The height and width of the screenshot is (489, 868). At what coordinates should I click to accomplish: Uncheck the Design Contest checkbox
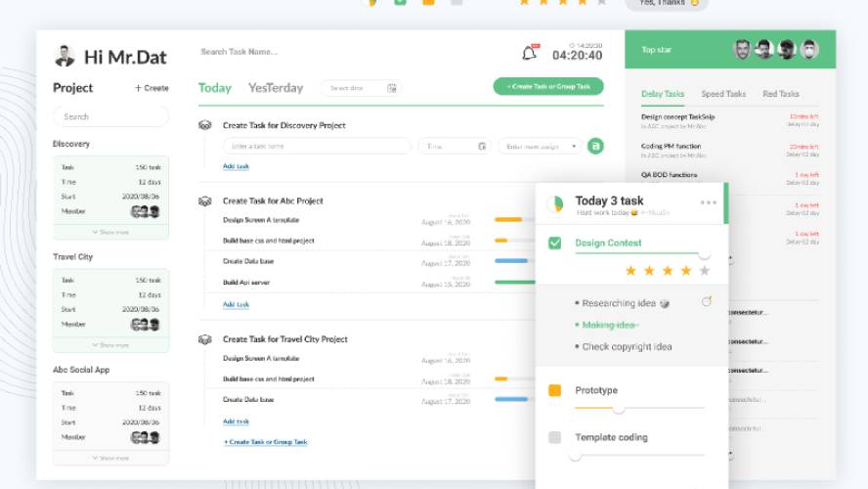pyautogui.click(x=555, y=243)
